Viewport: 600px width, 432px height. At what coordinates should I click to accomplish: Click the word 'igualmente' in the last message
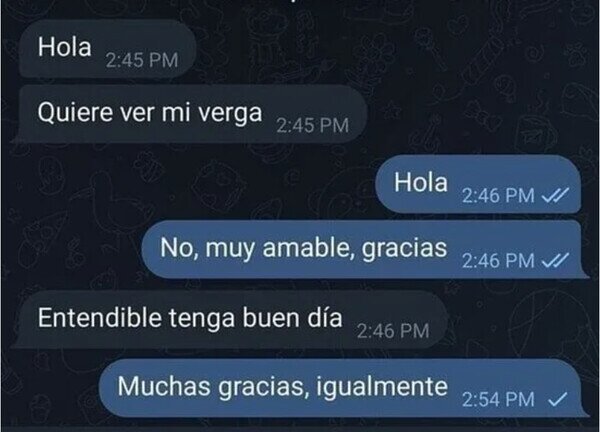coord(382,387)
